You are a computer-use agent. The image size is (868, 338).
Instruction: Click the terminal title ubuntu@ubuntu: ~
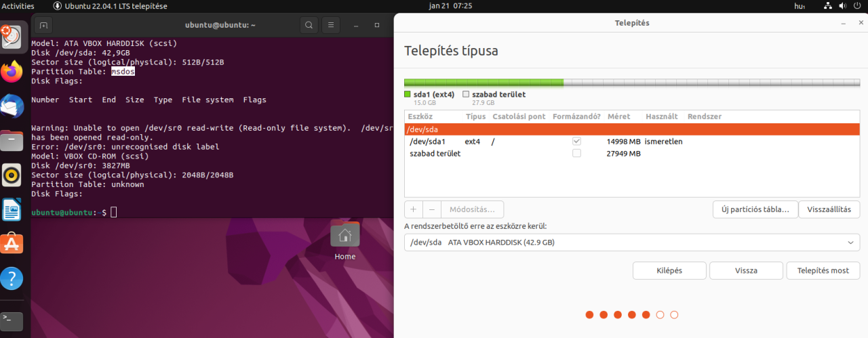tap(220, 25)
